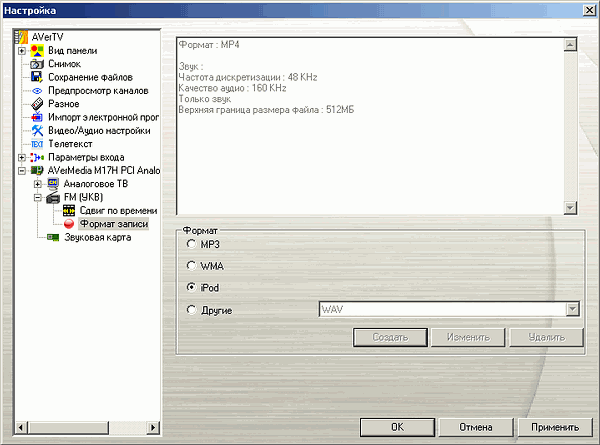Screen dimensions: 600x445
Task: Collapse the FM (УКВ) tree node
Action: click(38, 198)
